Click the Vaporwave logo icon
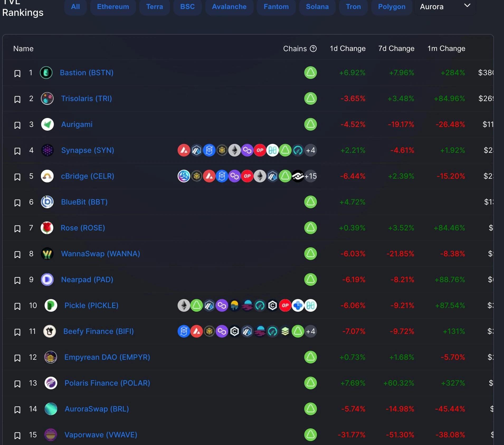The height and width of the screenshot is (445, 504). coord(51,435)
